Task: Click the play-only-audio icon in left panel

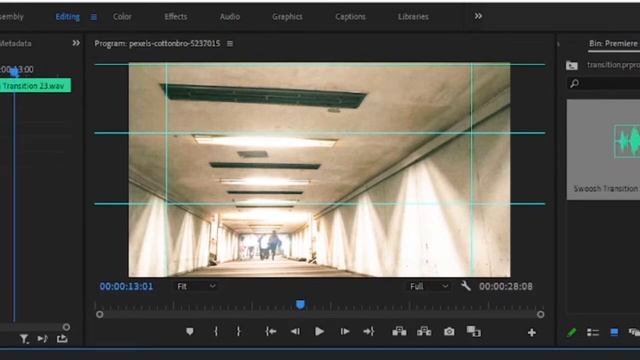Action: [x=42, y=339]
